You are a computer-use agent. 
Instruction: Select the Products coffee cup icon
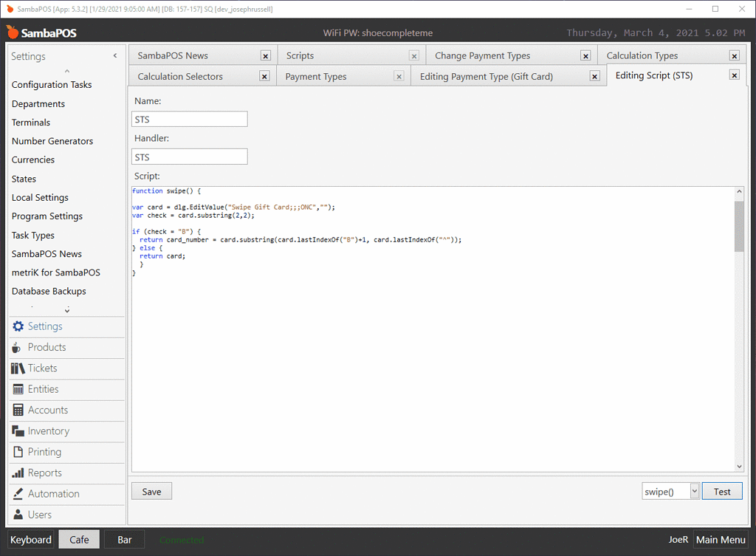tap(18, 347)
